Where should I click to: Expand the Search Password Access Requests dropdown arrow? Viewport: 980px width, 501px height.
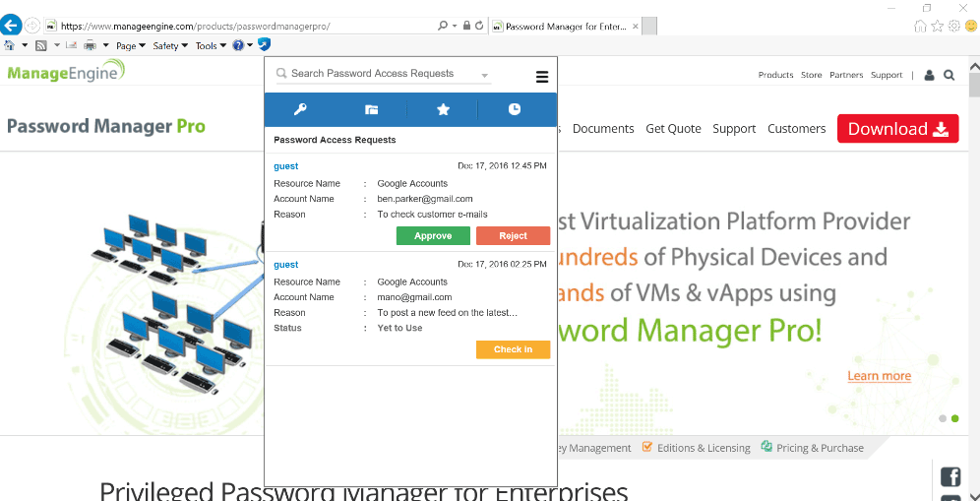tap(484, 76)
